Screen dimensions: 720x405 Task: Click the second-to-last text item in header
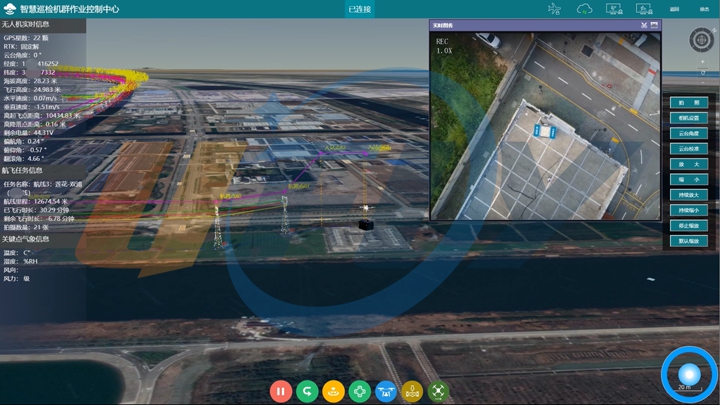[x=675, y=9]
